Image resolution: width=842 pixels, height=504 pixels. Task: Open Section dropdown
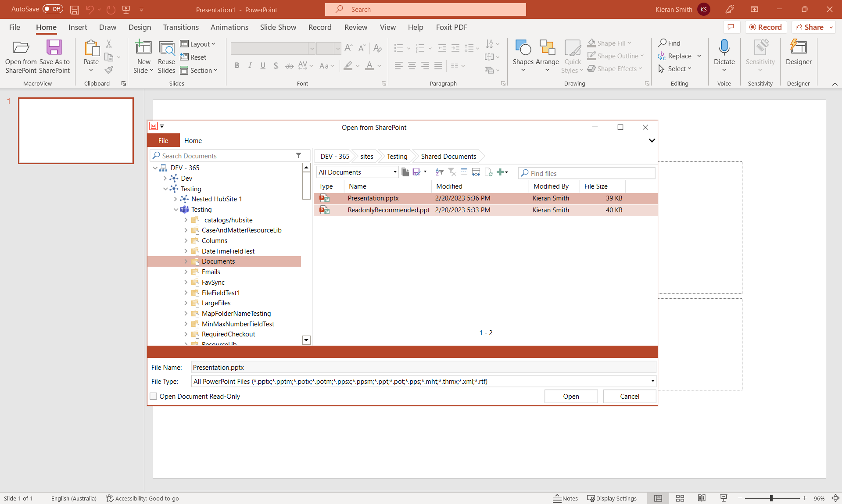[199, 70]
